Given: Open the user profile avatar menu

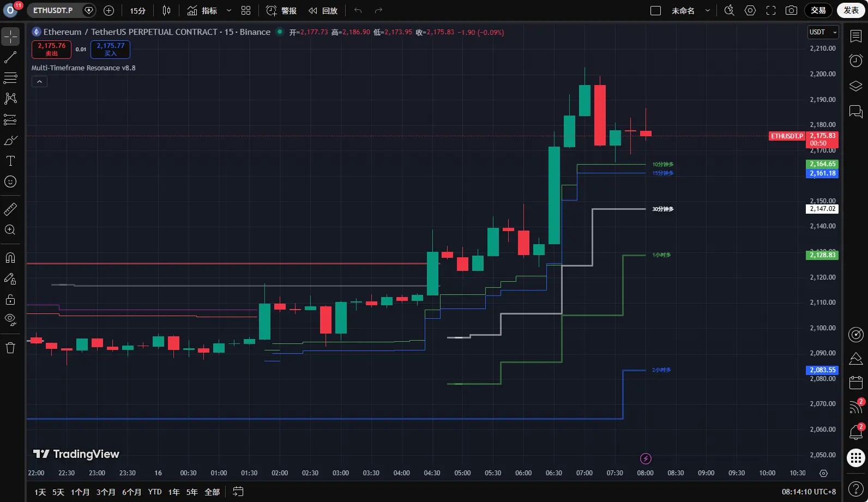Looking at the screenshot, I should pos(11,10).
